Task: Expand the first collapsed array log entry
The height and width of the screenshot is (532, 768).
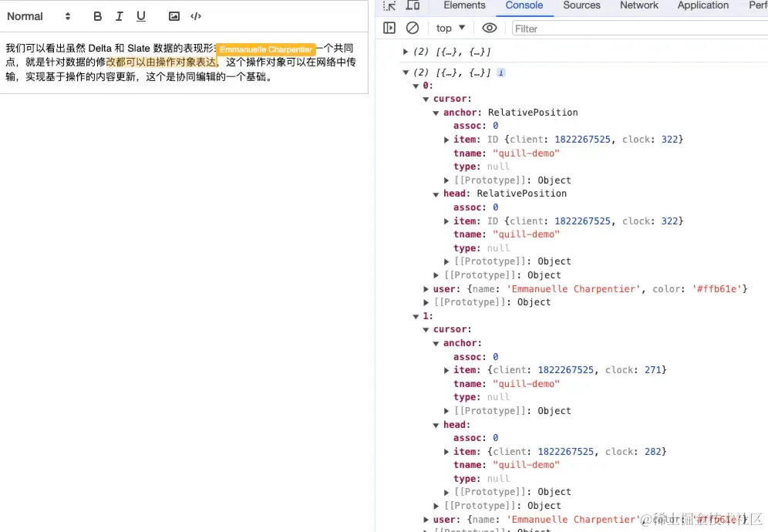Action: (406, 52)
